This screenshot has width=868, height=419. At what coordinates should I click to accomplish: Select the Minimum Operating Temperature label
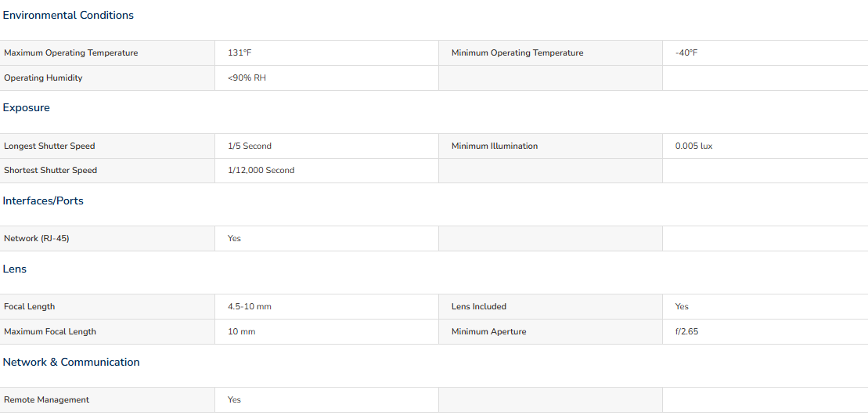pyautogui.click(x=517, y=52)
